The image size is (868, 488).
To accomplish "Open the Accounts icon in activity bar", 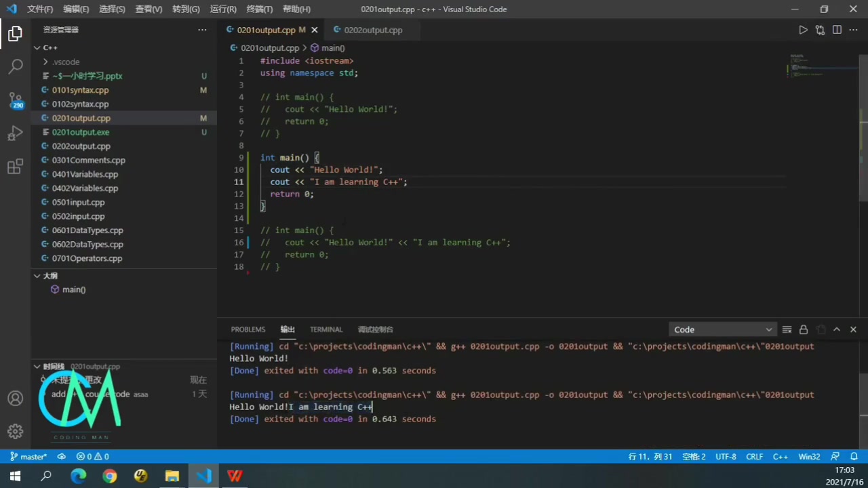I will click(x=15, y=399).
